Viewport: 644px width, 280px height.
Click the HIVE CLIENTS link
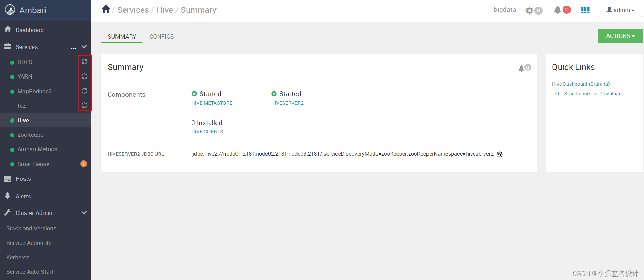pyautogui.click(x=207, y=132)
